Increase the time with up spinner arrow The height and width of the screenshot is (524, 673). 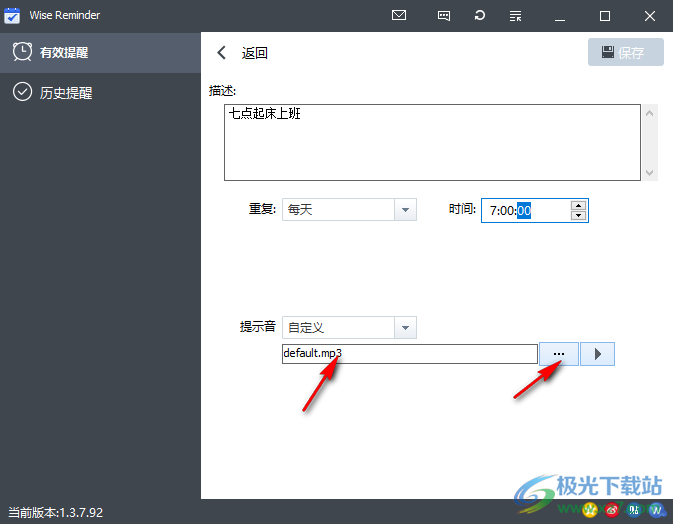579,206
